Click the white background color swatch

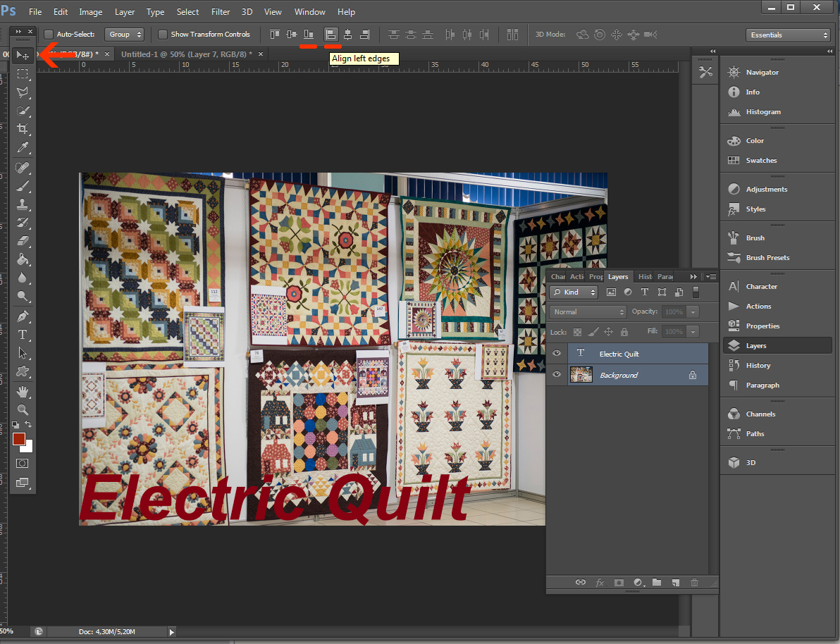point(28,448)
